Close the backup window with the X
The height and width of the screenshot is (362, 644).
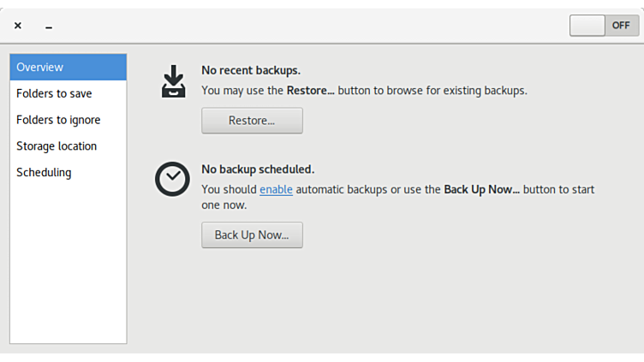pos(18,26)
